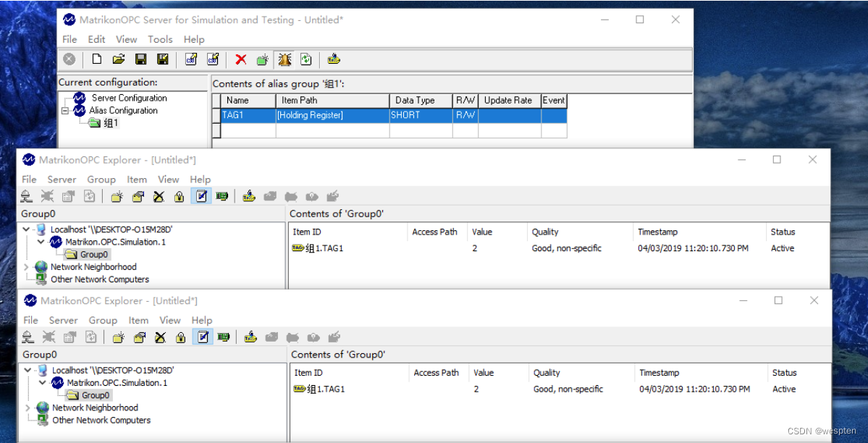Click padlock icon in upper Explorer toolbar
Viewport: 868px width, 443px height.
(x=180, y=196)
